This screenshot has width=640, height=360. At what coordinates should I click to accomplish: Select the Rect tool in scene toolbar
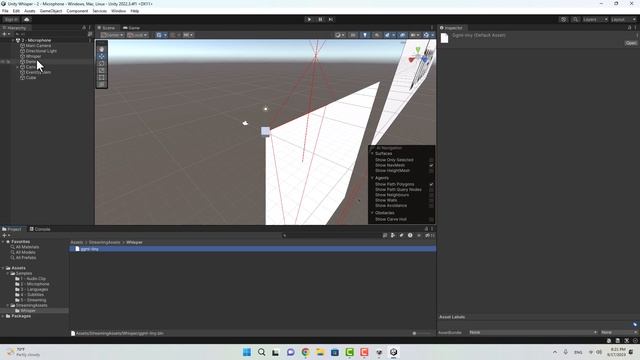[x=102, y=77]
